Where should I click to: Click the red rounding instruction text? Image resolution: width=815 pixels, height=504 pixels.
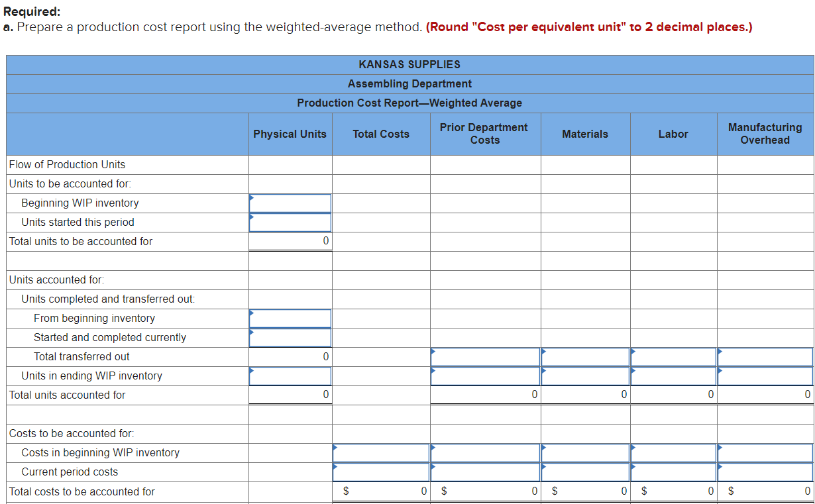pos(589,27)
